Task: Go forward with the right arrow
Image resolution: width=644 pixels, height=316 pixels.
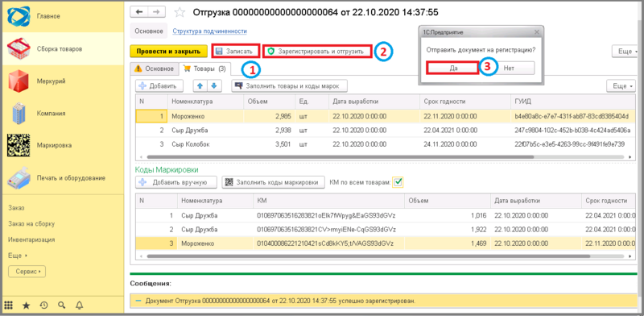Action: 156,12
